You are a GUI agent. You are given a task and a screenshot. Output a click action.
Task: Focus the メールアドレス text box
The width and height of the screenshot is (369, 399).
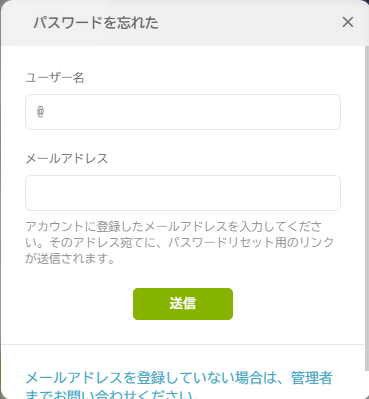183,193
